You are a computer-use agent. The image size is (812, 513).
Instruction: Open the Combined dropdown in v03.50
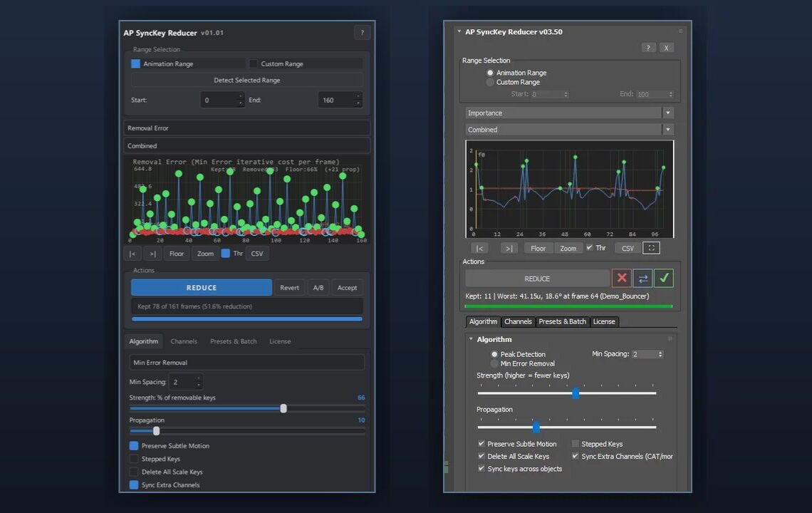[x=568, y=130]
